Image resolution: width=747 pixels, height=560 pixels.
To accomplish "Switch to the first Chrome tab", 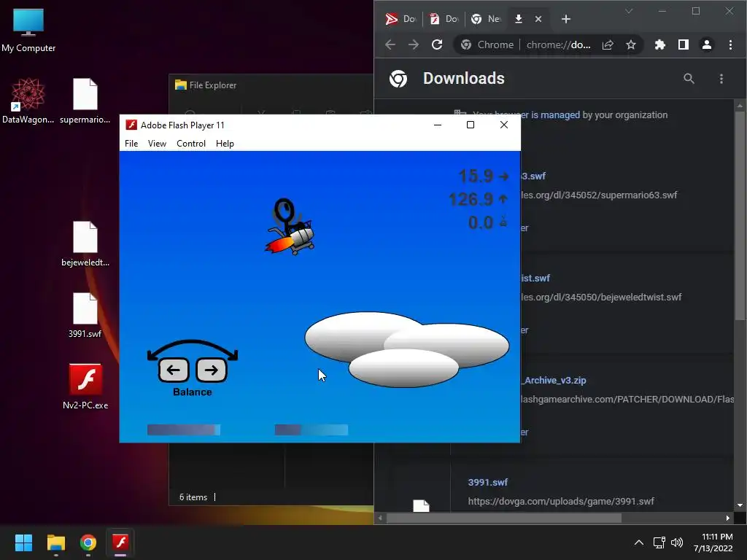I will [x=400, y=19].
